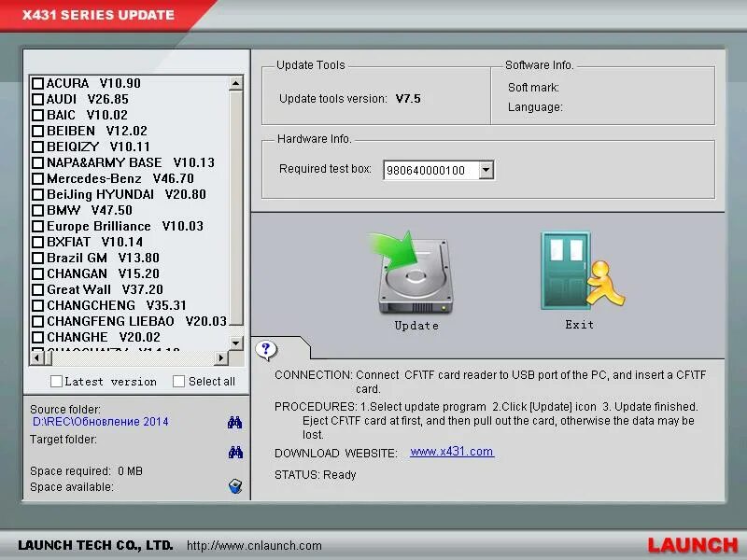Tick the CHANGCHENG V35.31 checkbox
The height and width of the screenshot is (560, 747).
[x=37, y=305]
